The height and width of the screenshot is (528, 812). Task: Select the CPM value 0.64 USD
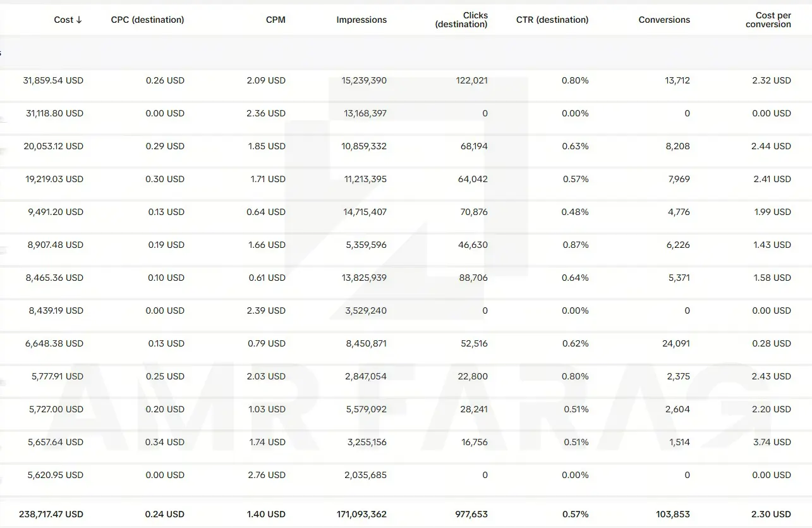click(x=266, y=212)
